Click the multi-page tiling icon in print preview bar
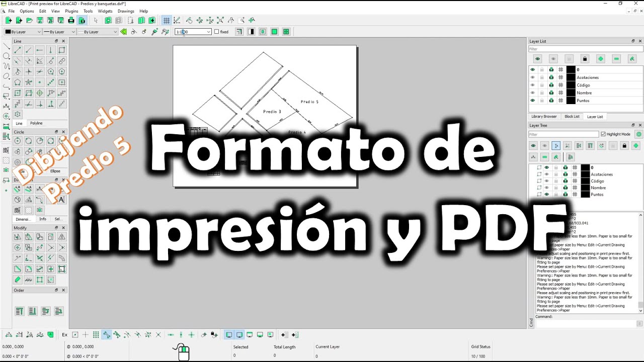Viewport: 644px width, 362px height. tap(286, 32)
